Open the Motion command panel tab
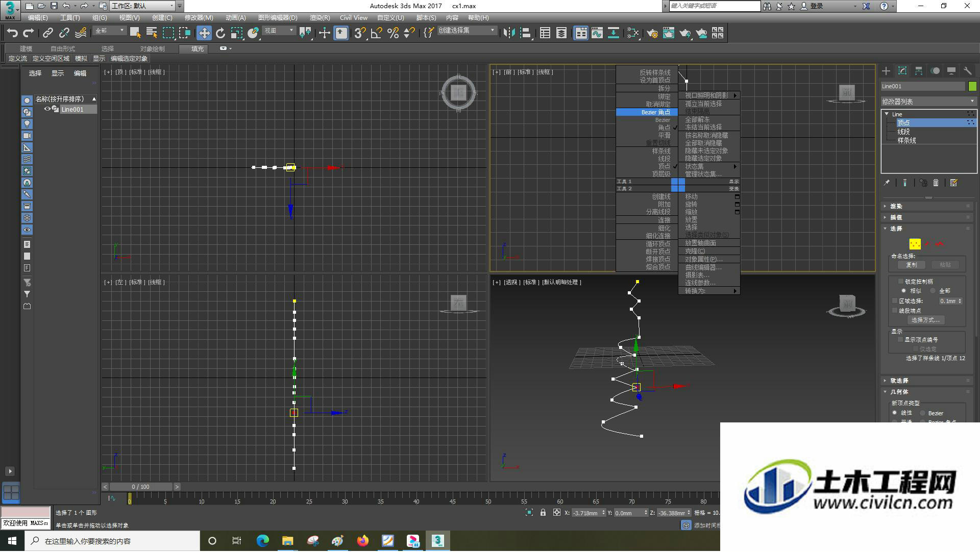This screenshot has height=552, width=980. [935, 71]
